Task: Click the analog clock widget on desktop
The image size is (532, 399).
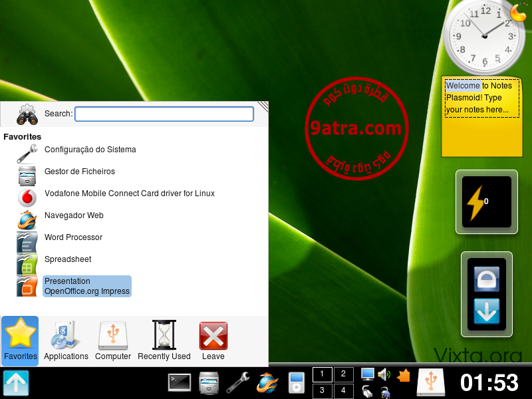Action: click(x=485, y=37)
